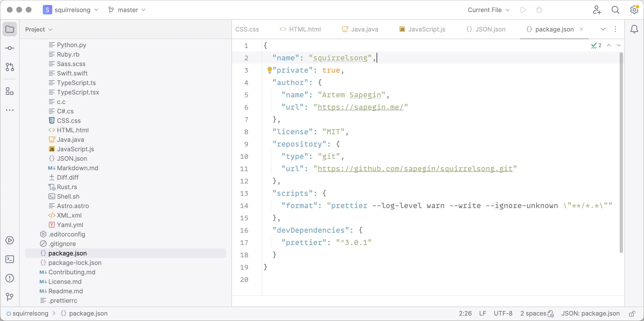Open the Project view options dropdown
Image resolution: width=644 pixels, height=321 pixels.
(39, 29)
